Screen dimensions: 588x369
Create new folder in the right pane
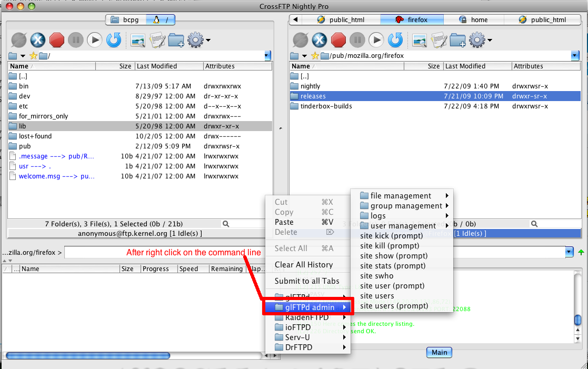(457, 40)
